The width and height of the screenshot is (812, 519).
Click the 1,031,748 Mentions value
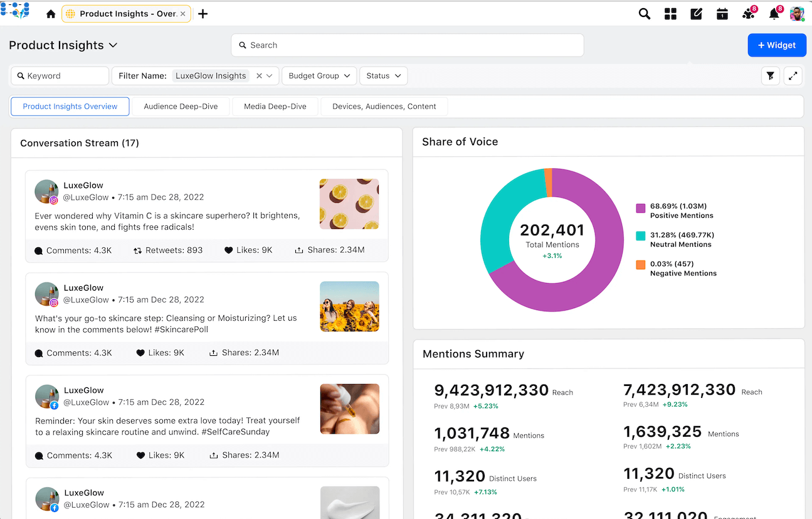pyautogui.click(x=472, y=433)
